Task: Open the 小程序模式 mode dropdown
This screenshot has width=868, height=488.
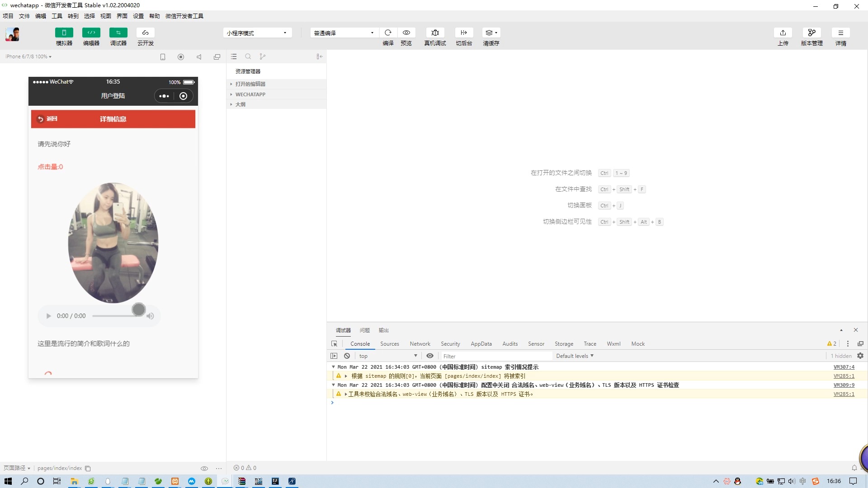Action: point(257,33)
